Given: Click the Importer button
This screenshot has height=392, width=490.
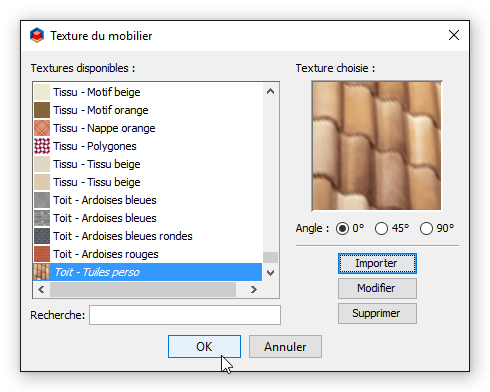Looking at the screenshot, I should coord(377,264).
